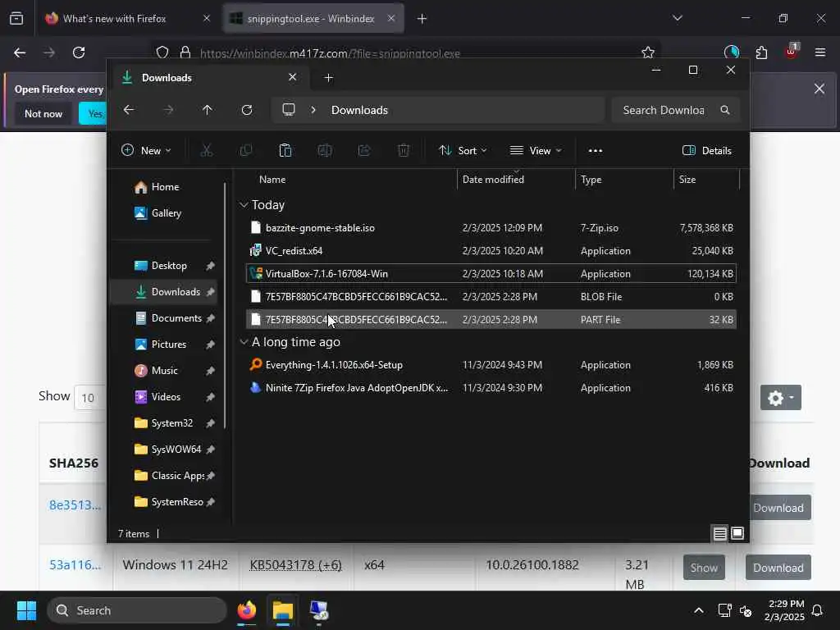The width and height of the screenshot is (840, 630).
Task: Click the Firefox URL address bar
Action: [x=404, y=53]
